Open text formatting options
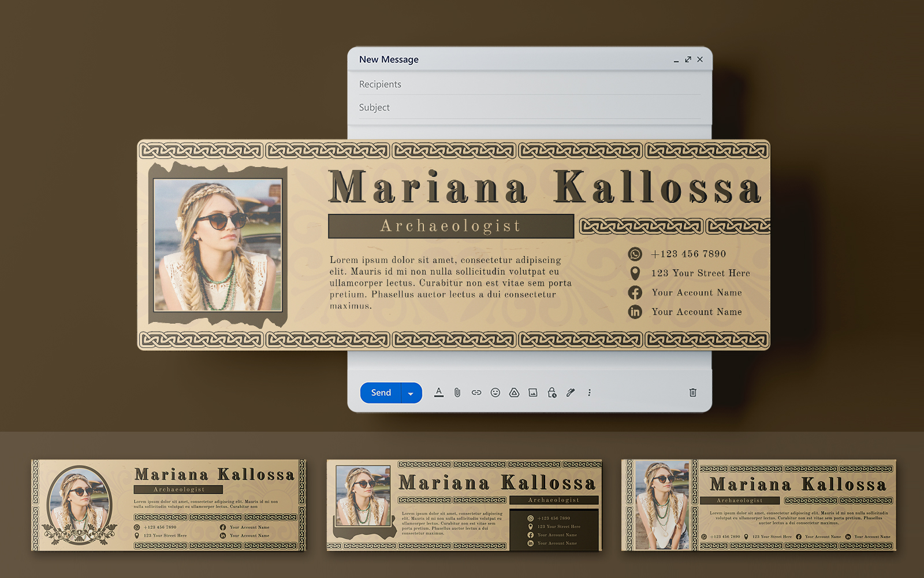This screenshot has width=924, height=578. point(439,392)
